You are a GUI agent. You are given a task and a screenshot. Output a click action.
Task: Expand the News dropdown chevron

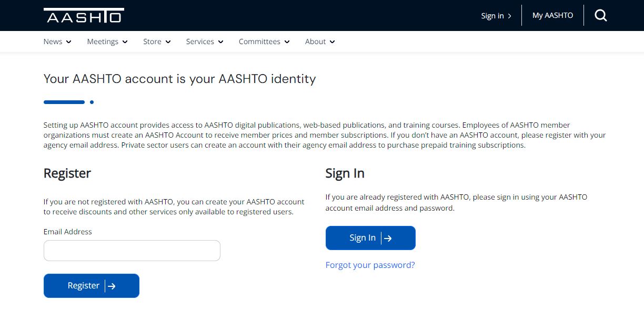pyautogui.click(x=68, y=42)
